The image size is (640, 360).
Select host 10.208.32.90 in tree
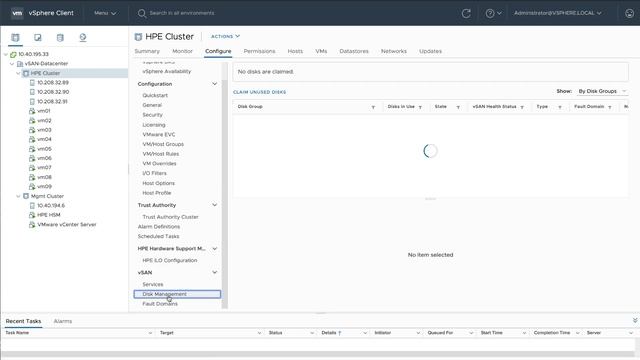point(53,92)
